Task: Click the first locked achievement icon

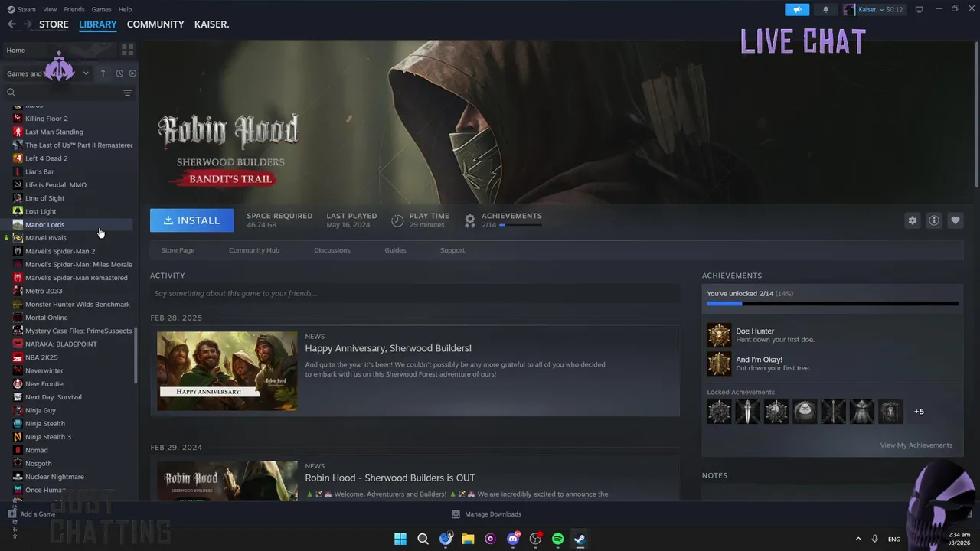Action: (x=719, y=412)
